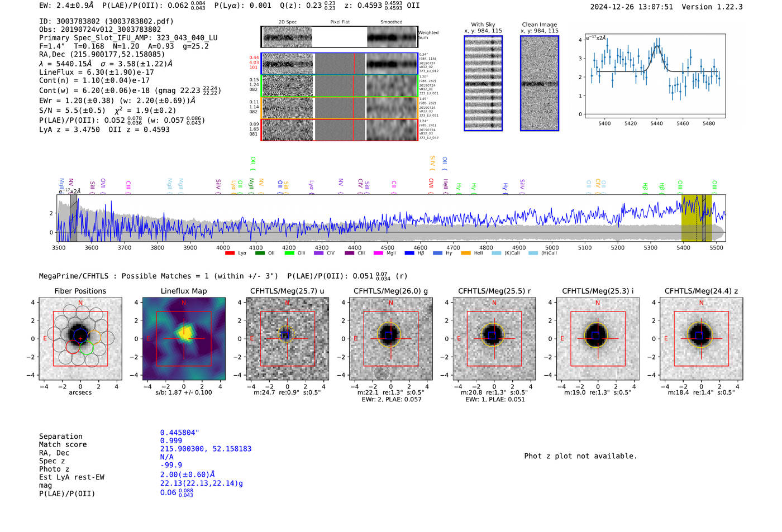Click the EW: 2.4±0.9Å header text
782x532 pixels.
[66, 6]
